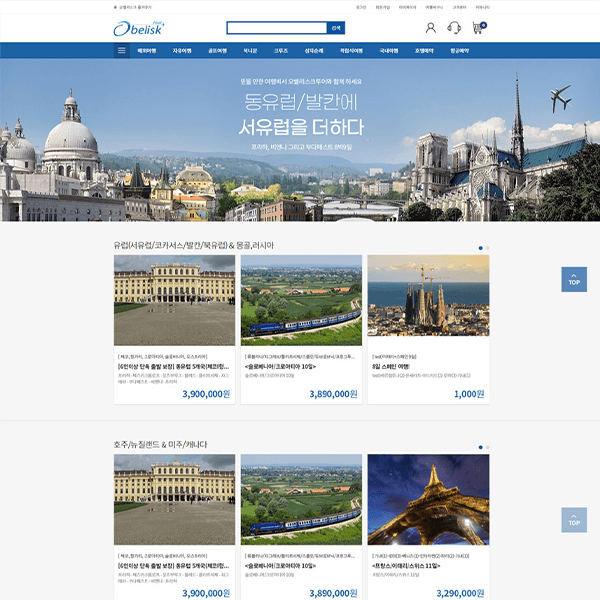Select the 크루즈 navigation menu

281,51
